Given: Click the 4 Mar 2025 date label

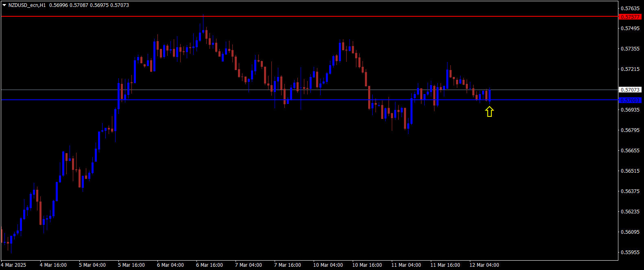Looking at the screenshot, I should pos(13,265).
